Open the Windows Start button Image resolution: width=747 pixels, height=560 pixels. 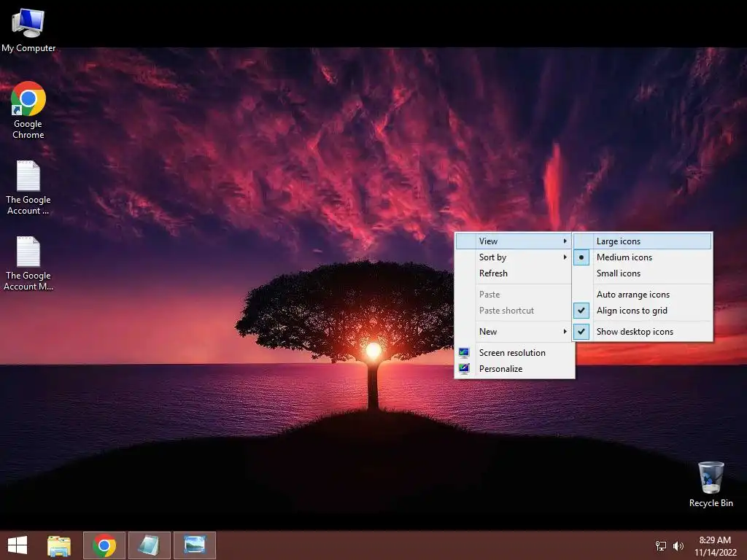coord(18,545)
